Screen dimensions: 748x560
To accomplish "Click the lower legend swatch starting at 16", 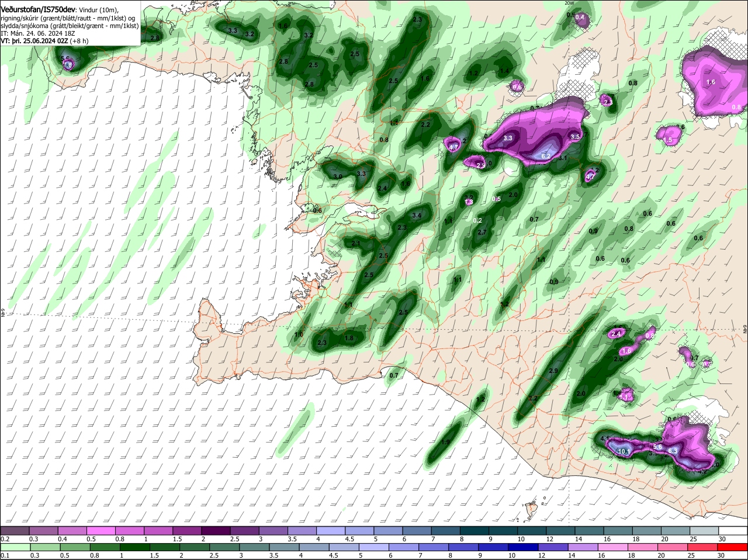I will [614, 547].
